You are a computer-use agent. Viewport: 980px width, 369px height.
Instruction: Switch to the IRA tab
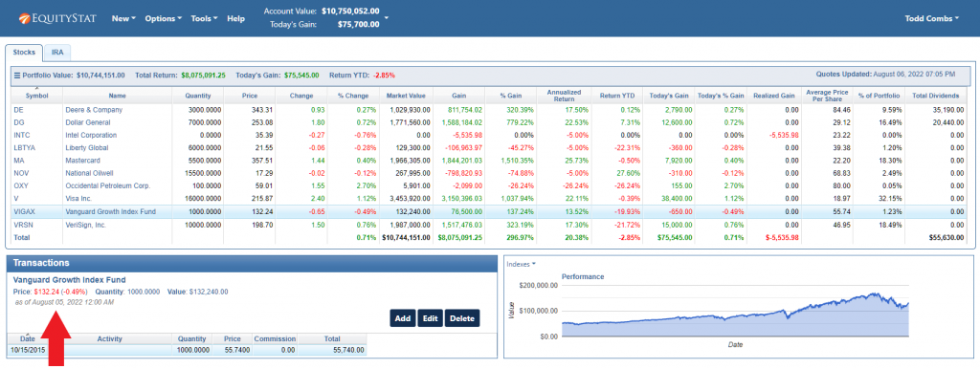[x=58, y=53]
